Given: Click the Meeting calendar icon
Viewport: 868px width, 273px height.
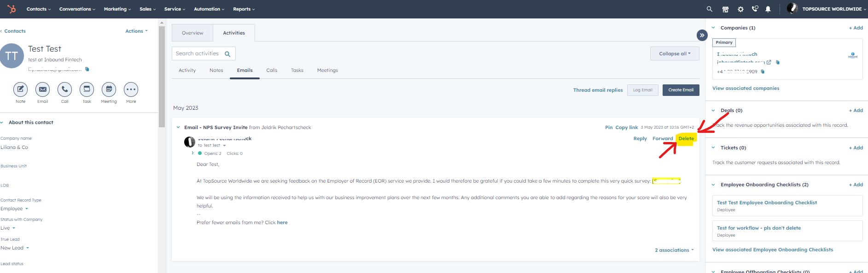Looking at the screenshot, I should click(109, 89).
